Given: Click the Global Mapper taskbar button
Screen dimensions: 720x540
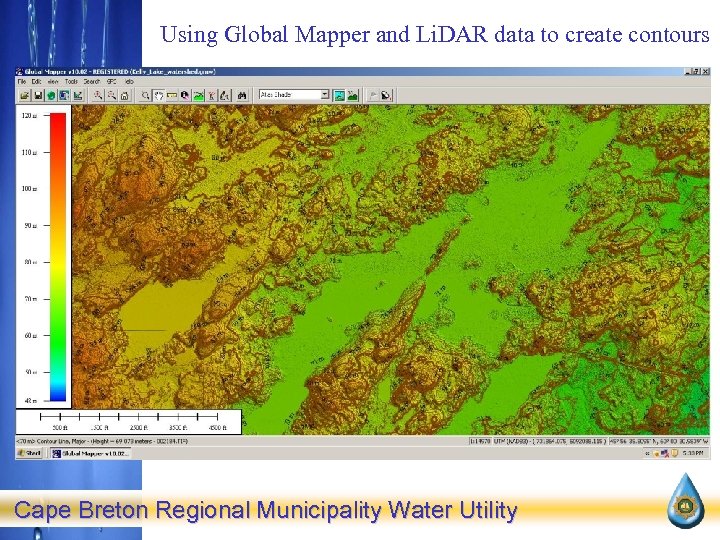Looking at the screenshot, I should (90, 454).
